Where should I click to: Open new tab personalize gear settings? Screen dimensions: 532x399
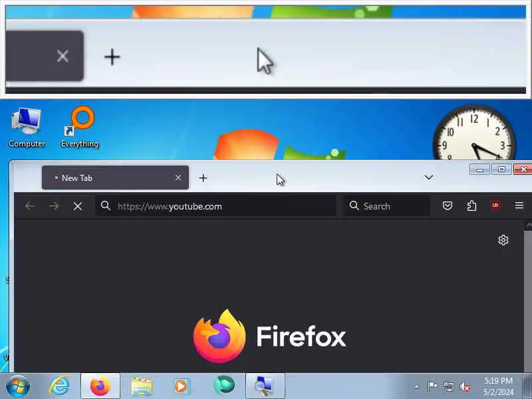click(503, 240)
